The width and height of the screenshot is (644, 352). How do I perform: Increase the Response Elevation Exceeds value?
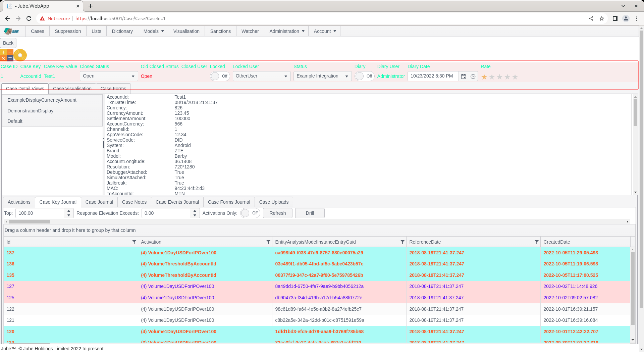pyautogui.click(x=195, y=211)
